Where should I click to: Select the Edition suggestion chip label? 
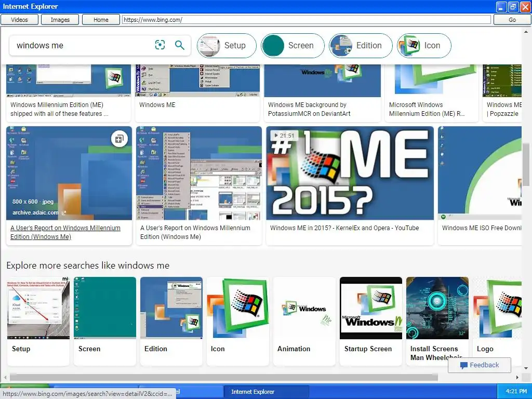[369, 46]
